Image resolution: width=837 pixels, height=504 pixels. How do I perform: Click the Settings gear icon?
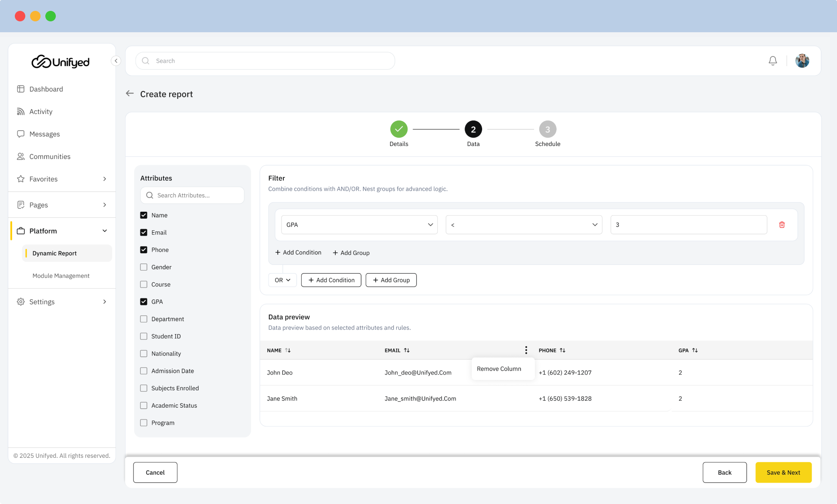(20, 302)
